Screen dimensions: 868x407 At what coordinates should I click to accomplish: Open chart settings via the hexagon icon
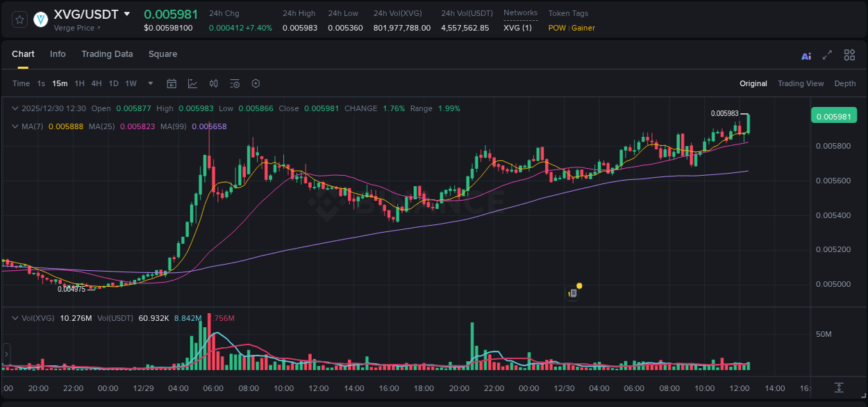(256, 83)
